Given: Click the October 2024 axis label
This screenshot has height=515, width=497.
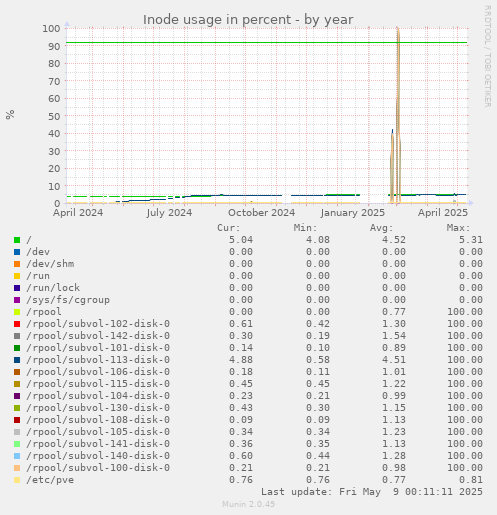Looking at the screenshot, I should click(x=262, y=213).
